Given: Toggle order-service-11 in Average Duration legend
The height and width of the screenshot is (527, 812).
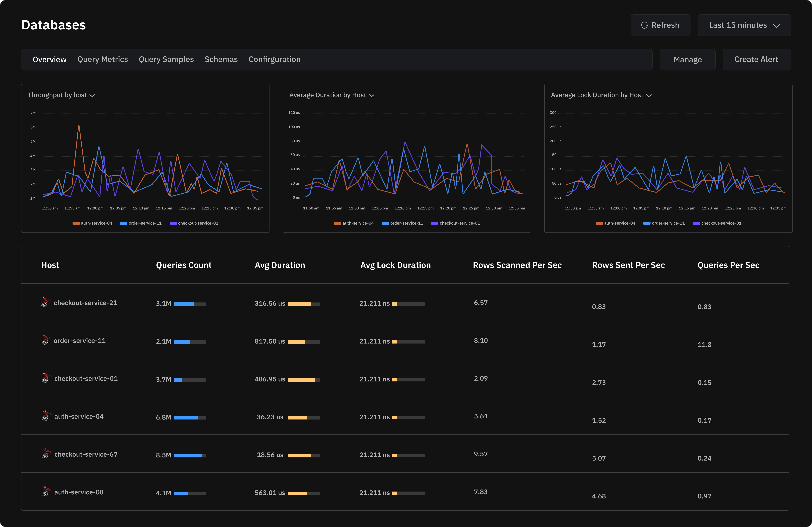Looking at the screenshot, I should click(403, 223).
